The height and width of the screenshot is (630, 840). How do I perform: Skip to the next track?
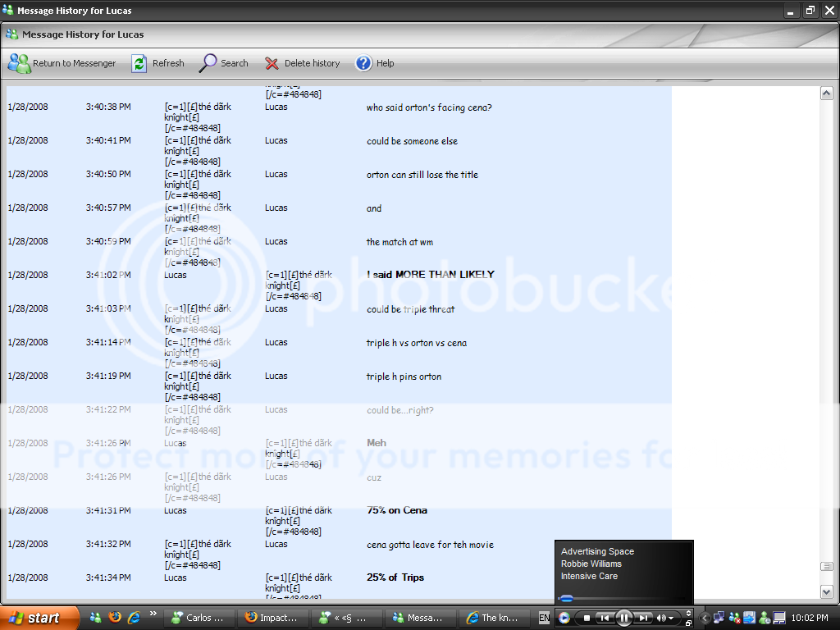644,618
